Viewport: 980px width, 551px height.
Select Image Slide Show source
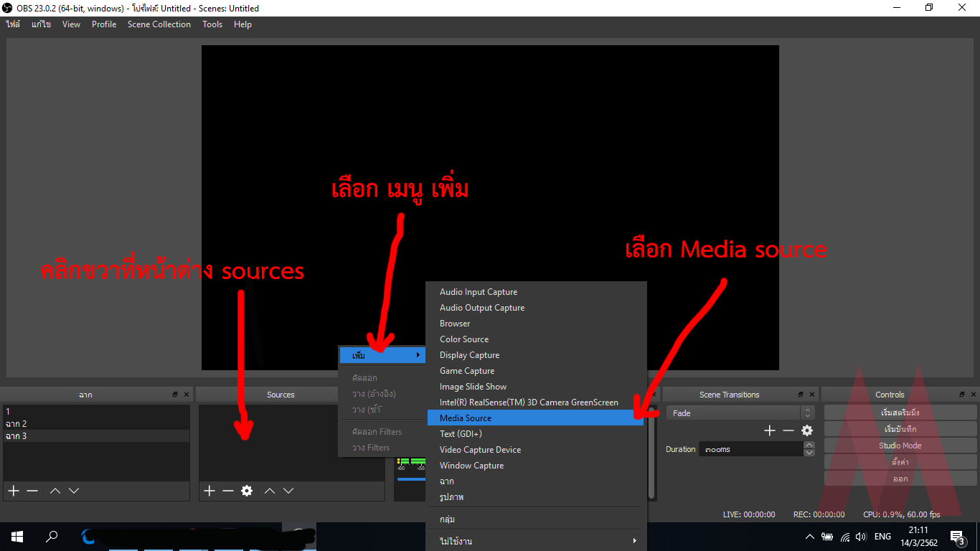pyautogui.click(x=535, y=387)
